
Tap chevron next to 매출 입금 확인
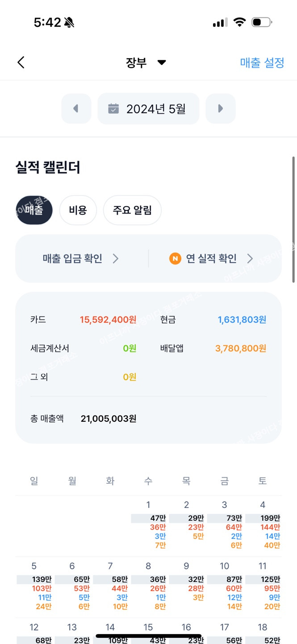[115, 258]
